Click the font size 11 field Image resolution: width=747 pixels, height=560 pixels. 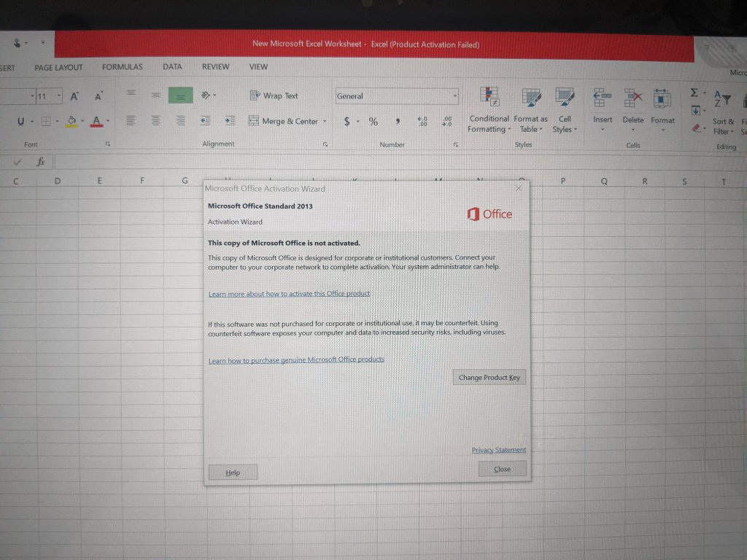pyautogui.click(x=45, y=96)
